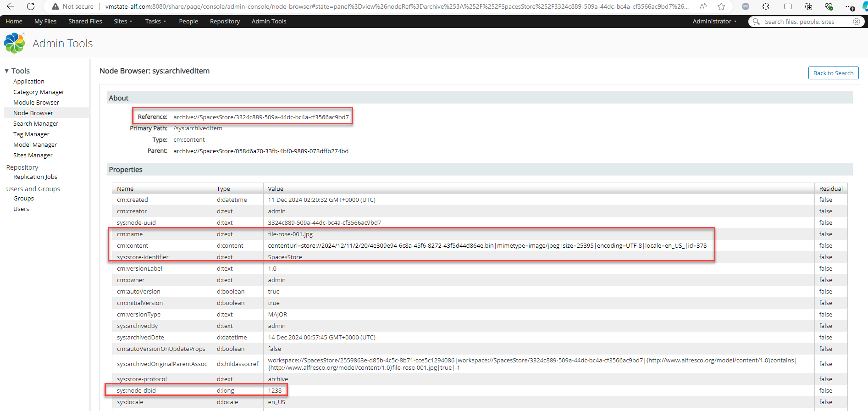Clear the search field with X icon

point(856,22)
